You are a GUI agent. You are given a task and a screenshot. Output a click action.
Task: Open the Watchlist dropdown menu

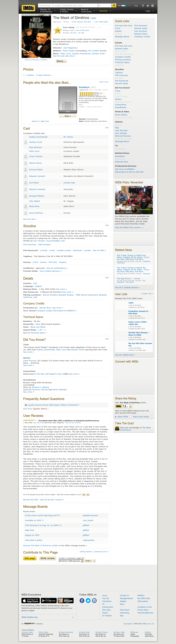105,11
